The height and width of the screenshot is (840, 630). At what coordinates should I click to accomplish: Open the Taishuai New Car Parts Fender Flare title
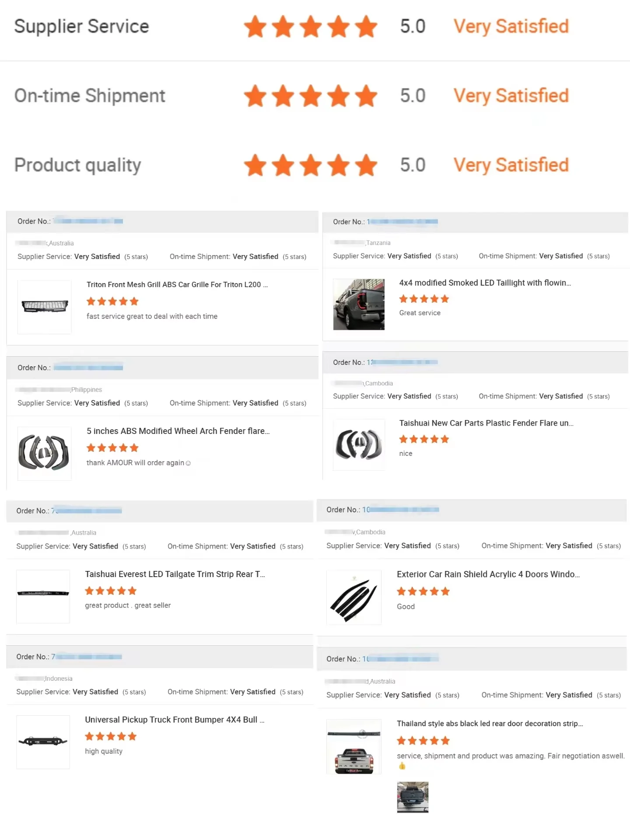pos(486,423)
